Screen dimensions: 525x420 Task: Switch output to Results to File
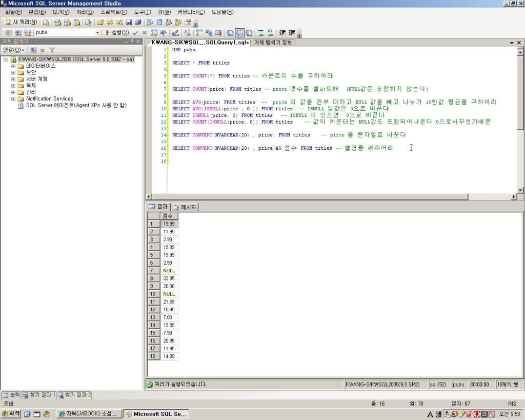pyautogui.click(x=249, y=33)
